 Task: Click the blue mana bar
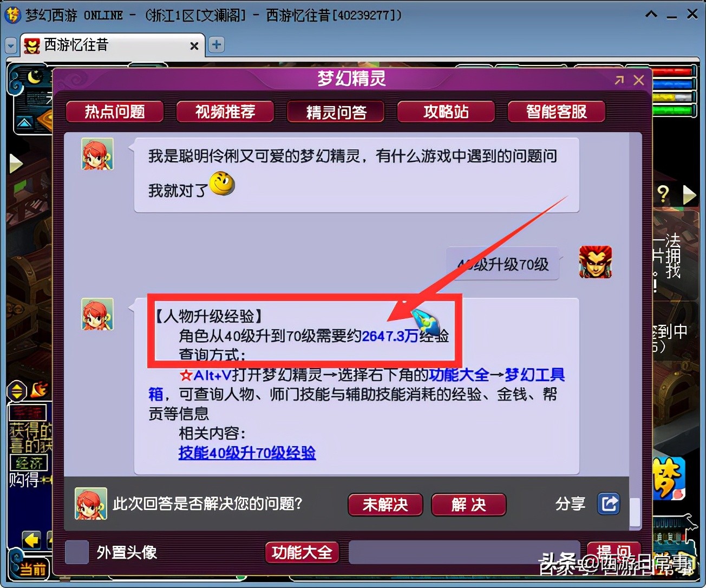(x=674, y=84)
